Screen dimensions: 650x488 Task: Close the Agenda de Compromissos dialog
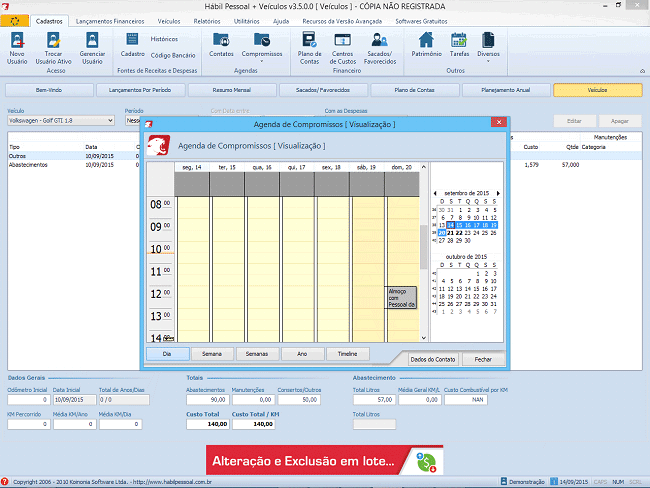tap(499, 122)
